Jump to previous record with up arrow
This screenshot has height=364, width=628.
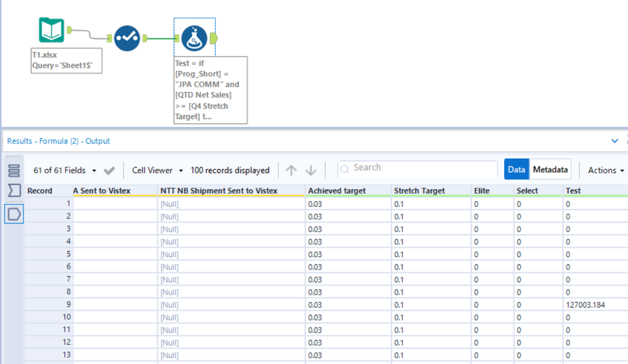[291, 170]
